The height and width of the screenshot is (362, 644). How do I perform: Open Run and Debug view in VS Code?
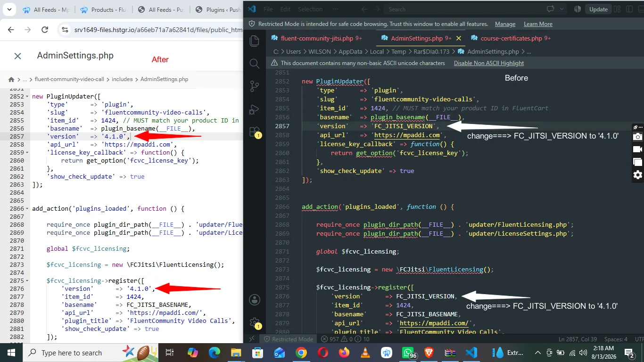pos(255,109)
